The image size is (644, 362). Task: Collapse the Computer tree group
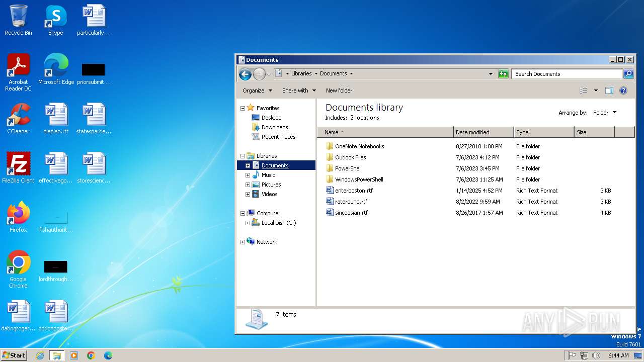[243, 213]
